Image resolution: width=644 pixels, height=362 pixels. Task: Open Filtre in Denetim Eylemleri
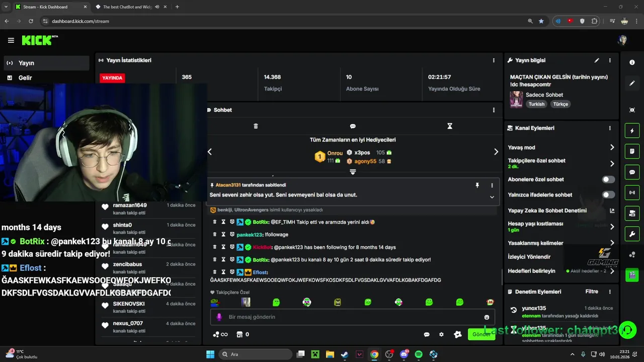pos(592,292)
